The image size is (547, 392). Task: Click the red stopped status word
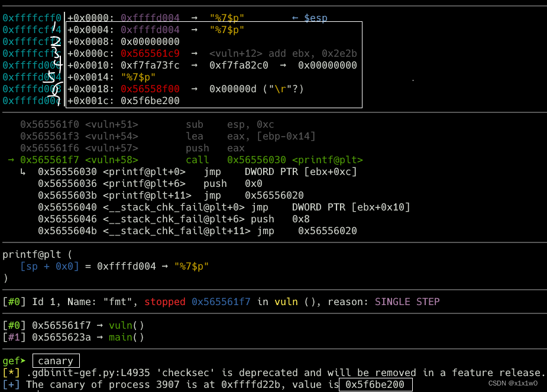pos(164,302)
